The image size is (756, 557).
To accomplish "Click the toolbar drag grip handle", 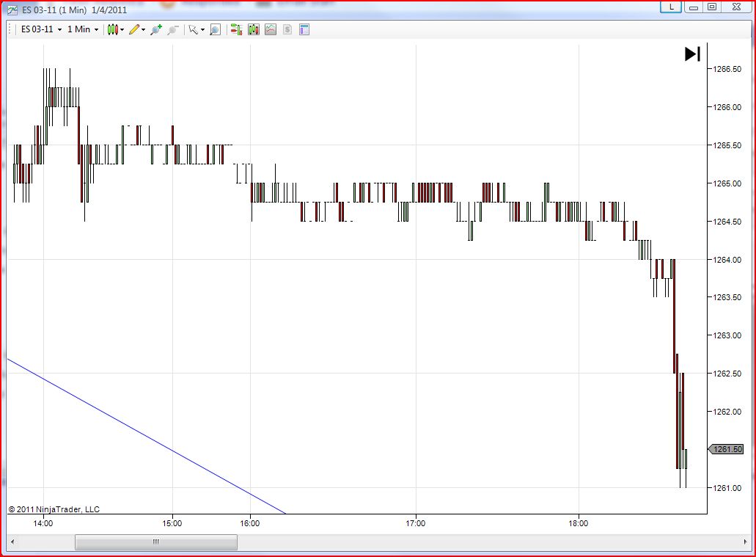I will point(10,30).
